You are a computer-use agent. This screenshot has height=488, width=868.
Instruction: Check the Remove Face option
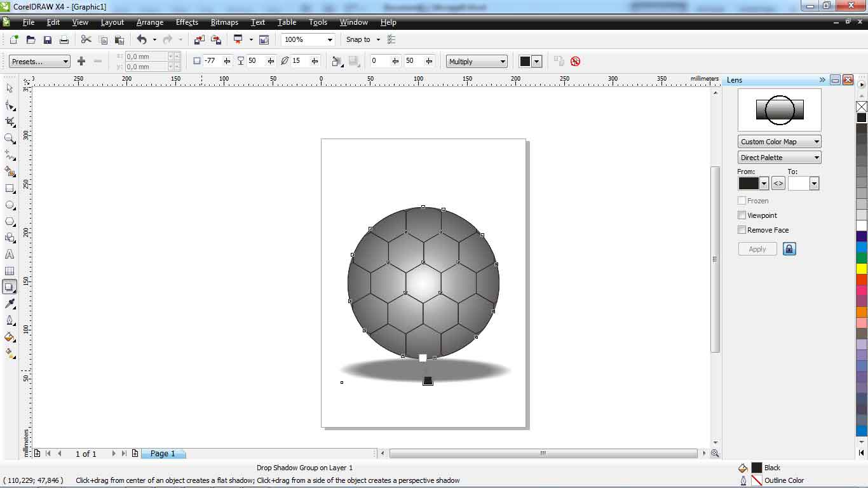pos(742,230)
